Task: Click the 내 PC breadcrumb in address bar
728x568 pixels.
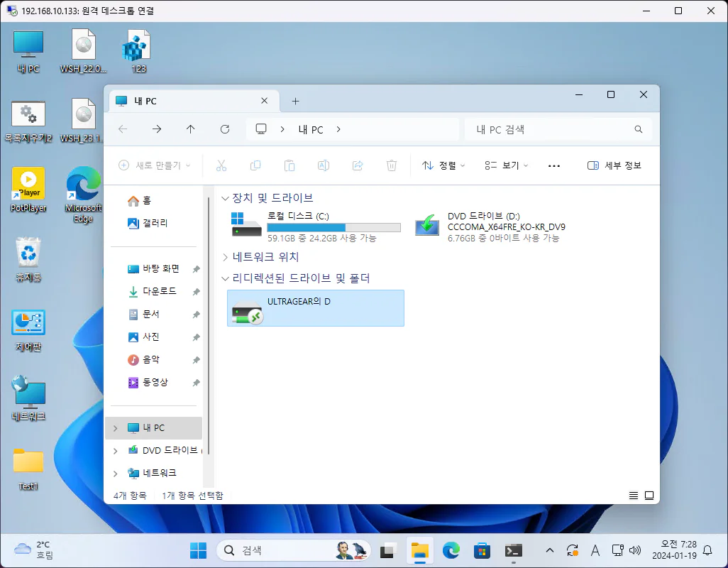Action: 311,130
